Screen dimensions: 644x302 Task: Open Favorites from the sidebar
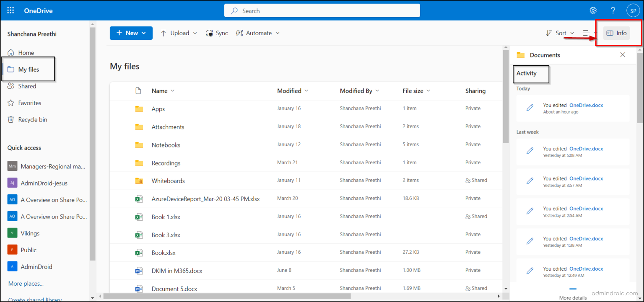[29, 103]
